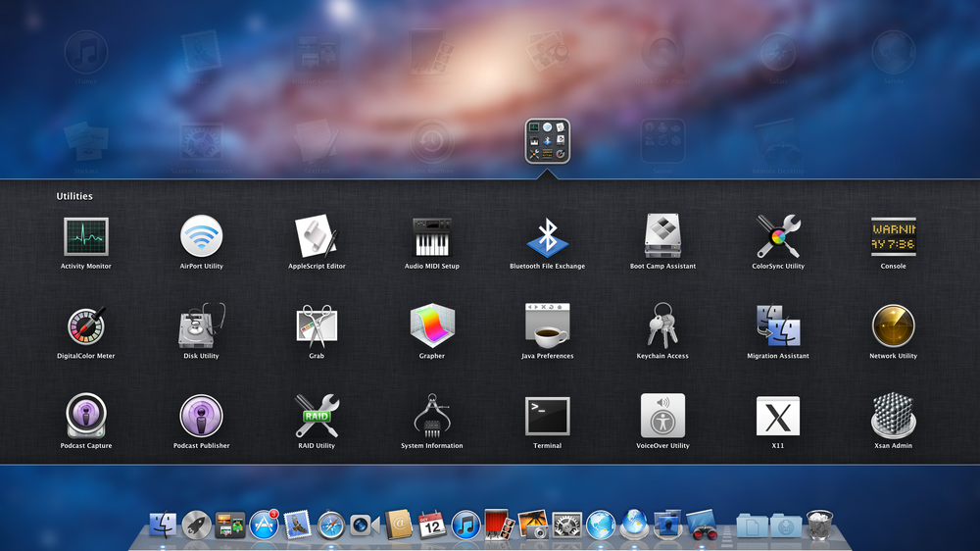This screenshot has height=551, width=980.
Task: Open System Preferences gear in Dock
Action: click(566, 525)
